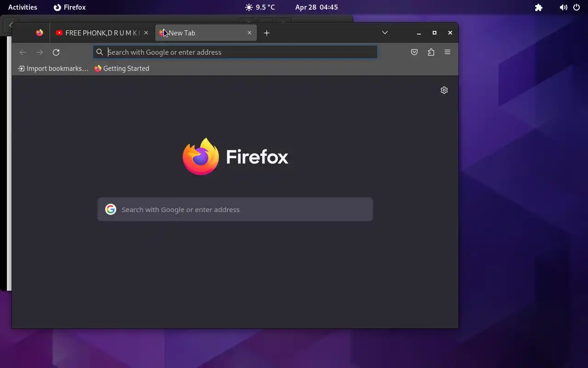Click the Google logo in page search box
588x368 pixels.
click(x=111, y=209)
